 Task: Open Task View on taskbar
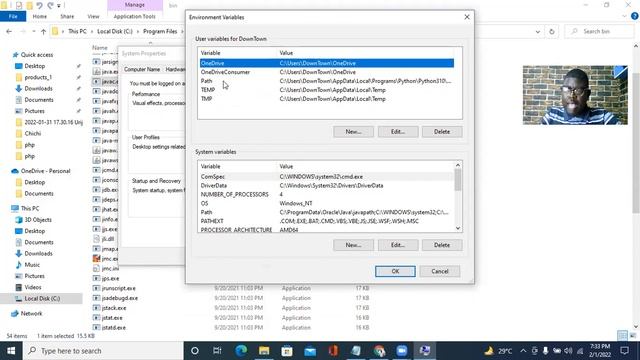click(217, 351)
